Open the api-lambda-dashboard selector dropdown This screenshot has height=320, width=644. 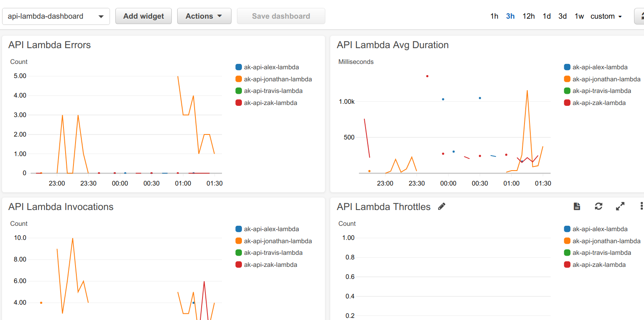[56, 16]
